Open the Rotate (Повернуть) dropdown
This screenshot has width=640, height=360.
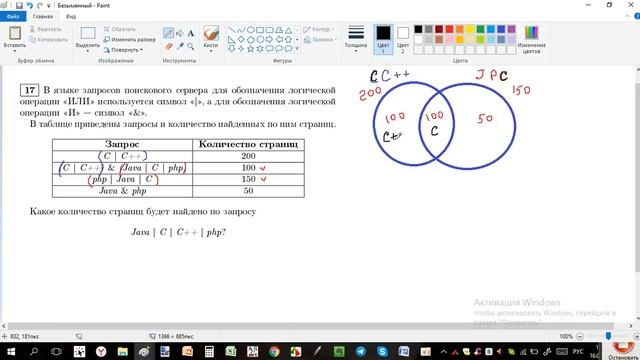(x=123, y=50)
